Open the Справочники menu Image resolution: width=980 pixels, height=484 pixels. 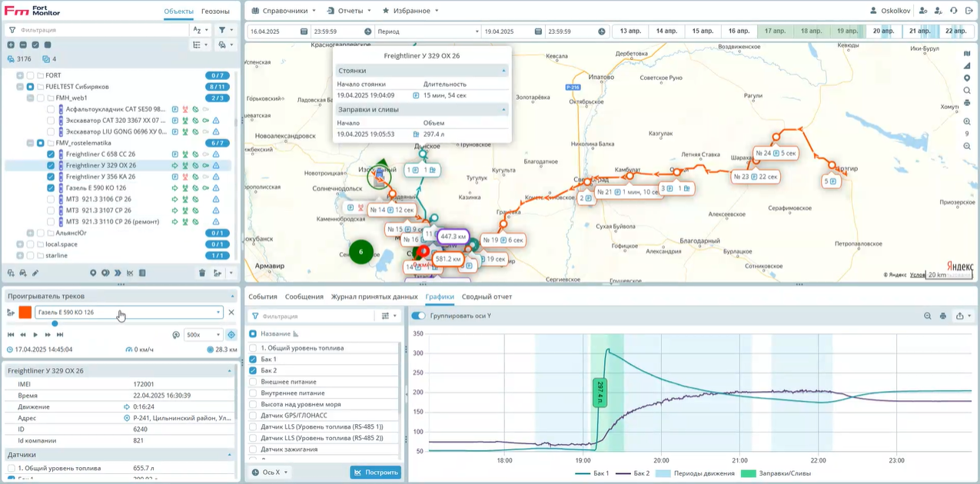[x=284, y=11]
